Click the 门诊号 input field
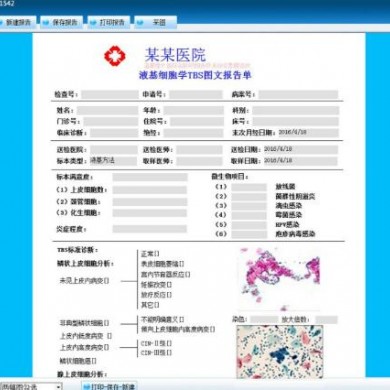390x390 pixels. click(111, 121)
